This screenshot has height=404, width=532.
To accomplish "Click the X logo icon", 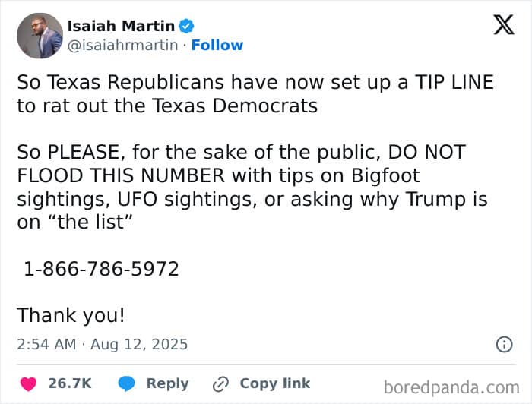I will pos(503,26).
